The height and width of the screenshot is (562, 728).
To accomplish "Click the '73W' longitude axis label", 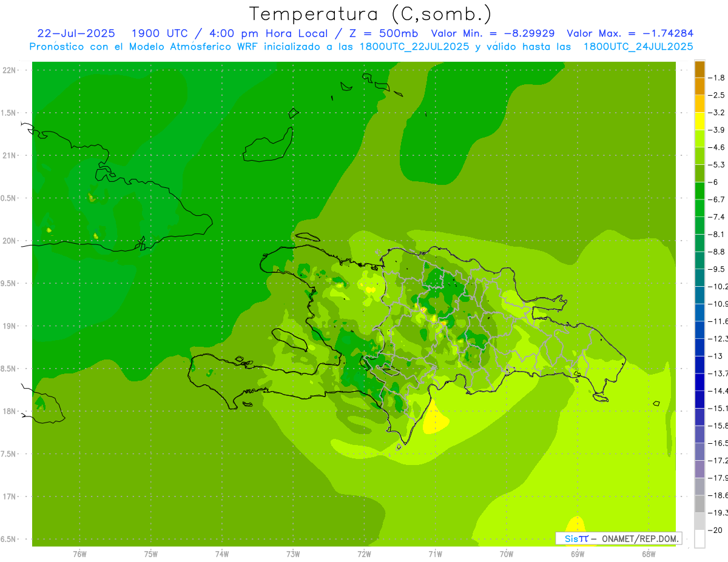I will (293, 554).
